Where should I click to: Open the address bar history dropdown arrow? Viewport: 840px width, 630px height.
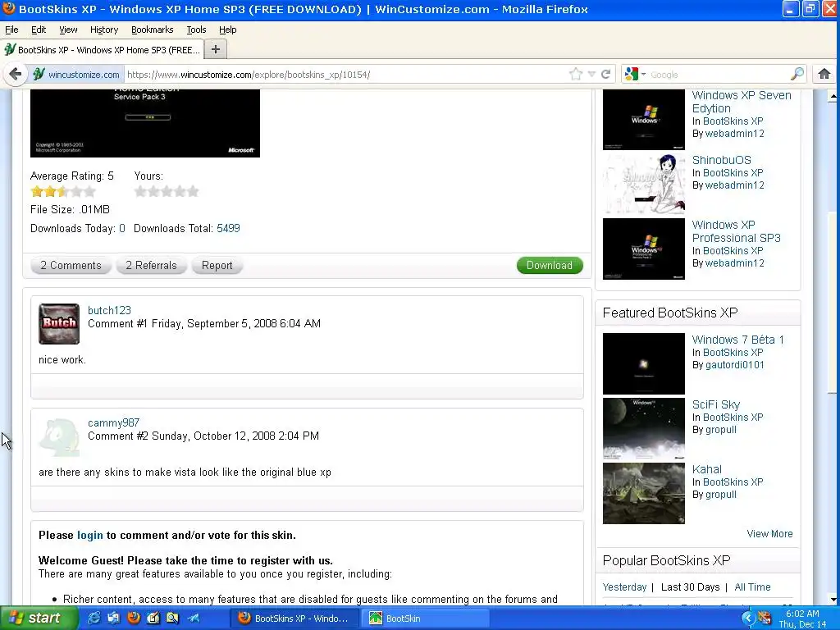(591, 74)
